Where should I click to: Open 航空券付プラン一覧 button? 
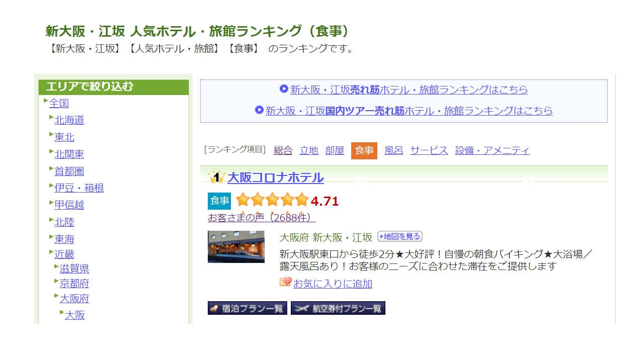pos(338,308)
